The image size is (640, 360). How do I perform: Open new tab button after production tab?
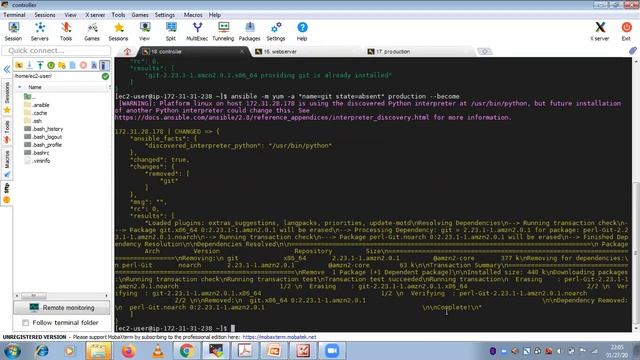click(x=484, y=51)
